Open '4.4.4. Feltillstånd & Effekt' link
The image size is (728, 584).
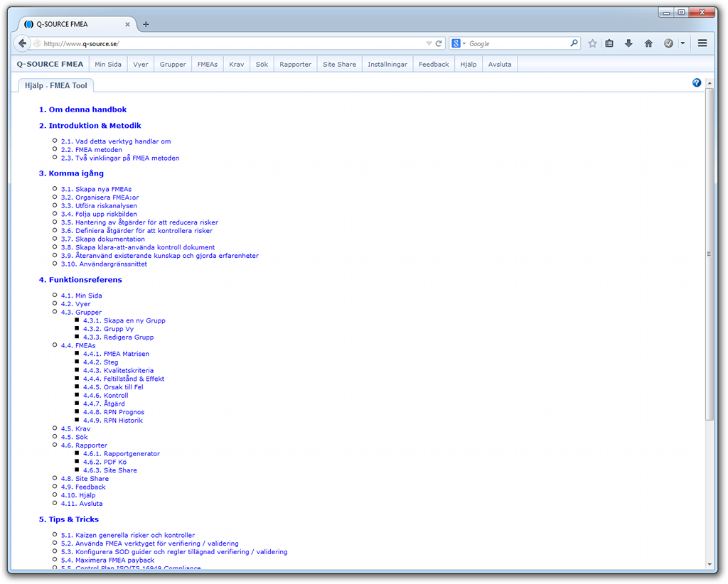pyautogui.click(x=124, y=379)
